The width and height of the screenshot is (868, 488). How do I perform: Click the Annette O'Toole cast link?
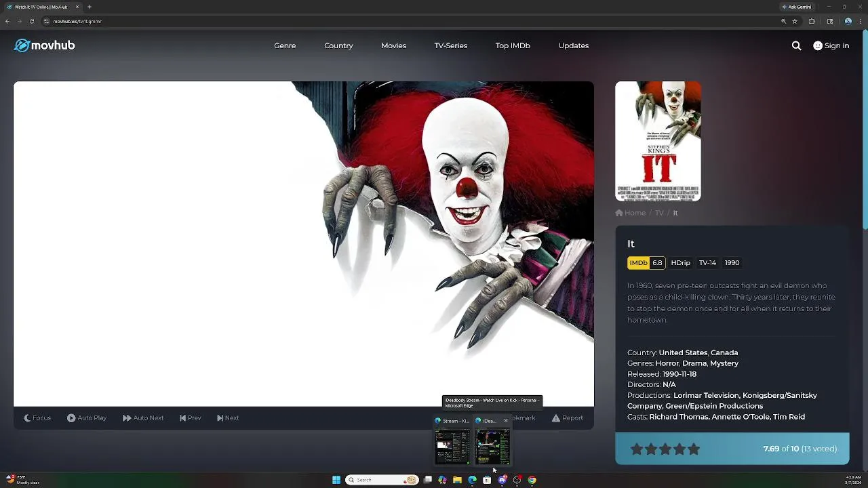(741, 417)
